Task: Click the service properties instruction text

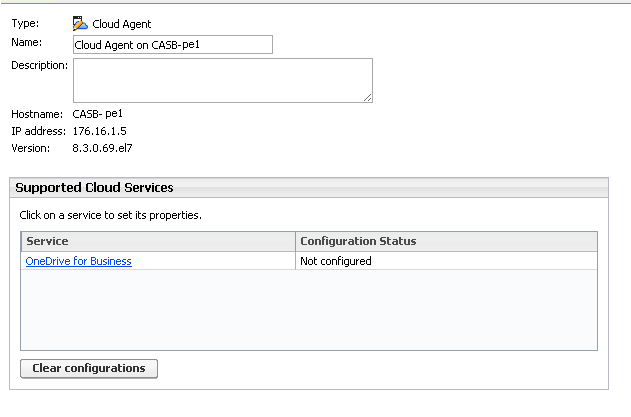Action: (x=110, y=215)
